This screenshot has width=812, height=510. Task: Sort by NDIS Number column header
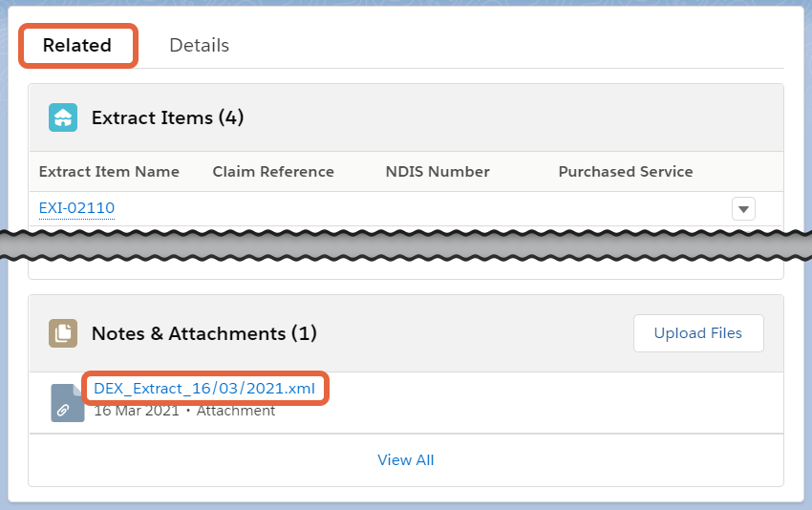click(438, 172)
